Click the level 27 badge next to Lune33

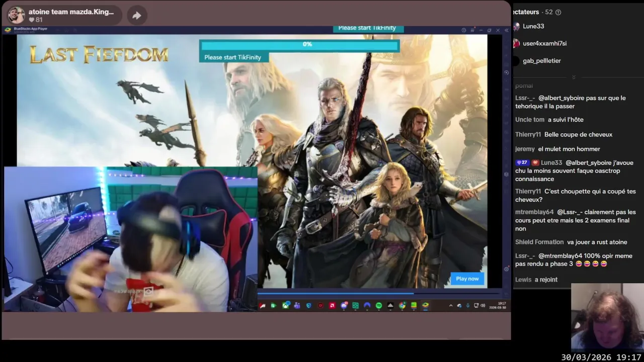pos(521,163)
